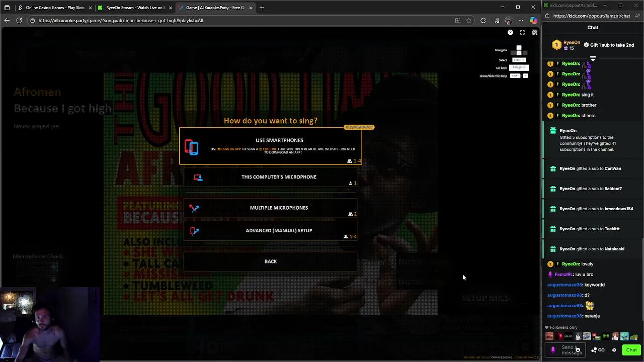
Task: Switch to Online Casino Games tab
Action: 54,8
